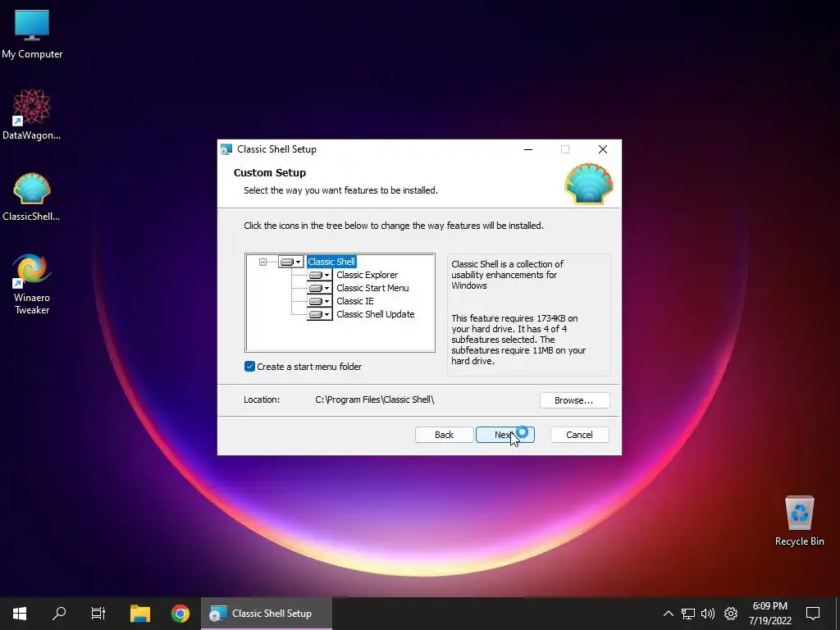The image size is (840, 630).
Task: Select the Classic Shell root tree item
Action: 331,262
